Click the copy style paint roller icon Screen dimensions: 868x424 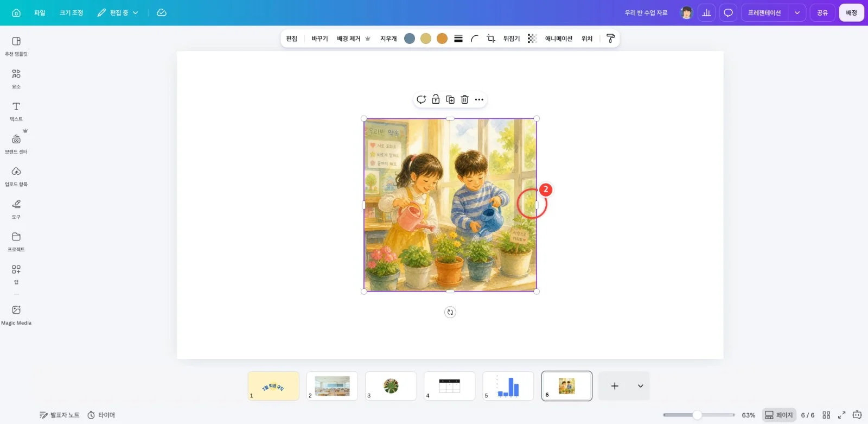point(610,39)
